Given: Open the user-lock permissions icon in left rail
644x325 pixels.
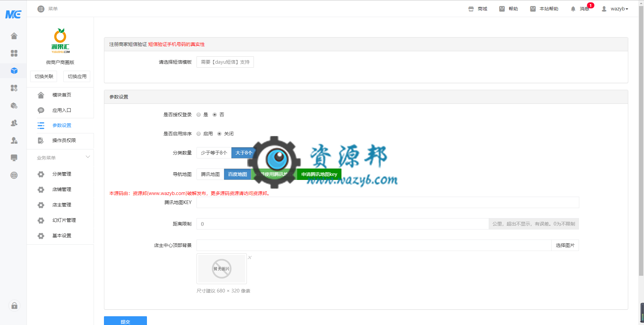Looking at the screenshot, I should 14,140.
